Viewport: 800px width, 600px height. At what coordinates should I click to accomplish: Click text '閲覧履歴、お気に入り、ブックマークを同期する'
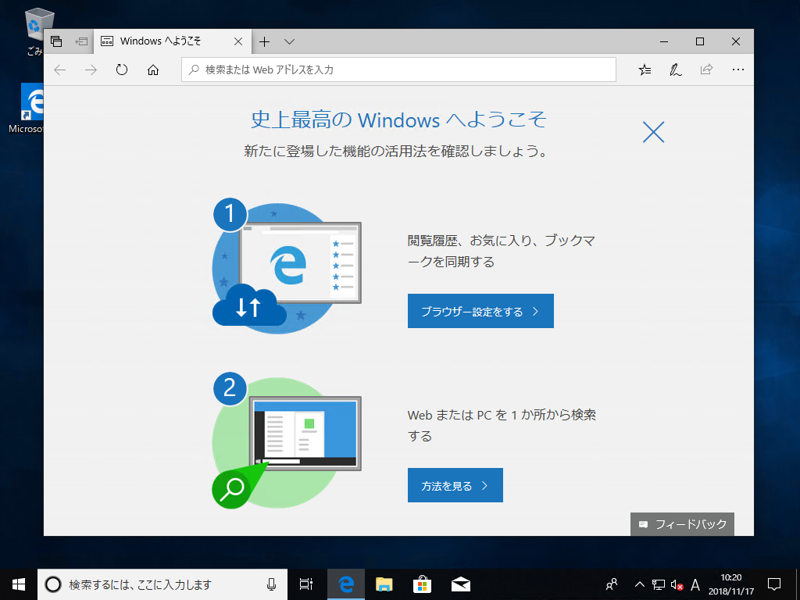click(x=502, y=251)
